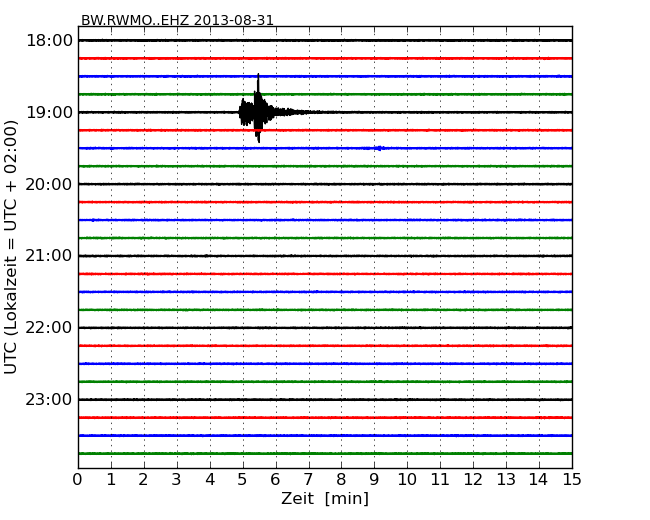Click x-axis tick label 10

[407, 480]
